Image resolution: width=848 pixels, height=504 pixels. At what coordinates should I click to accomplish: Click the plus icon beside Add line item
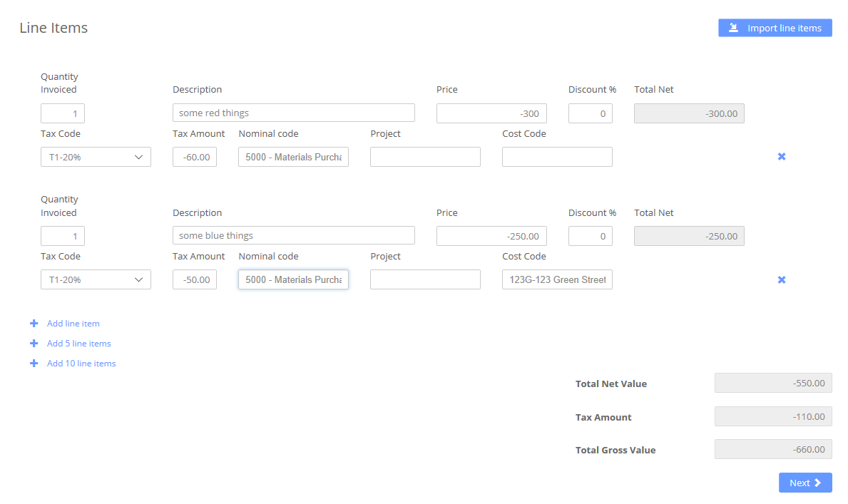pyautogui.click(x=34, y=324)
